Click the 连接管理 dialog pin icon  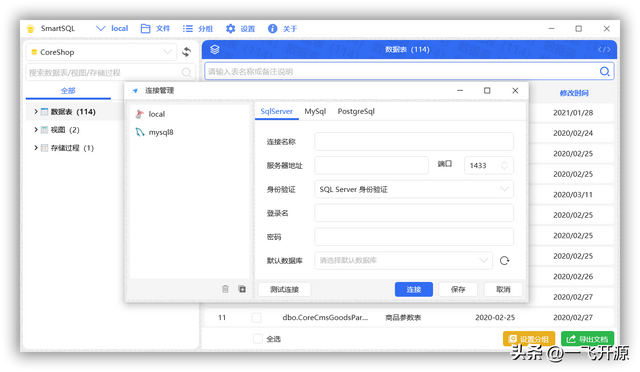[x=135, y=91]
